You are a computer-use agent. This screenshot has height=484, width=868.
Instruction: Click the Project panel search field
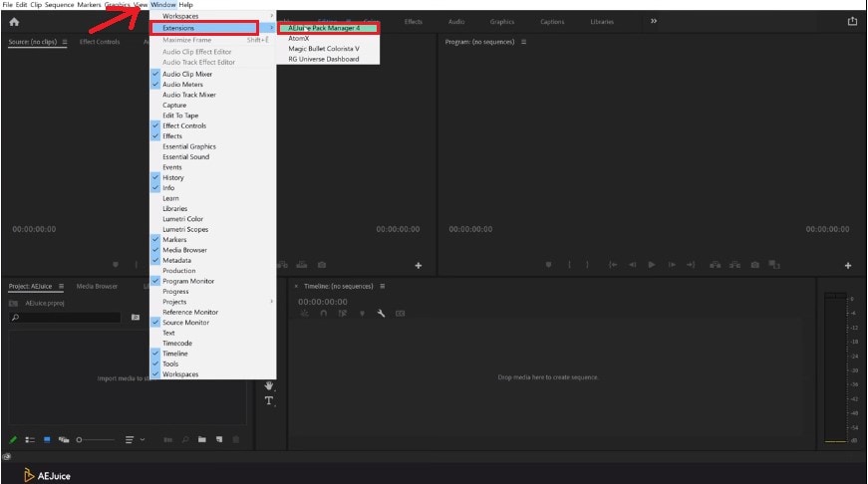click(65, 317)
